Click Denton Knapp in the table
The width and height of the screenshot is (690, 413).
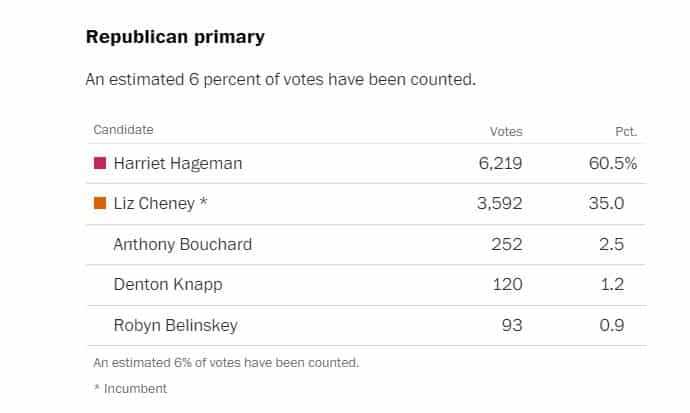(x=168, y=285)
